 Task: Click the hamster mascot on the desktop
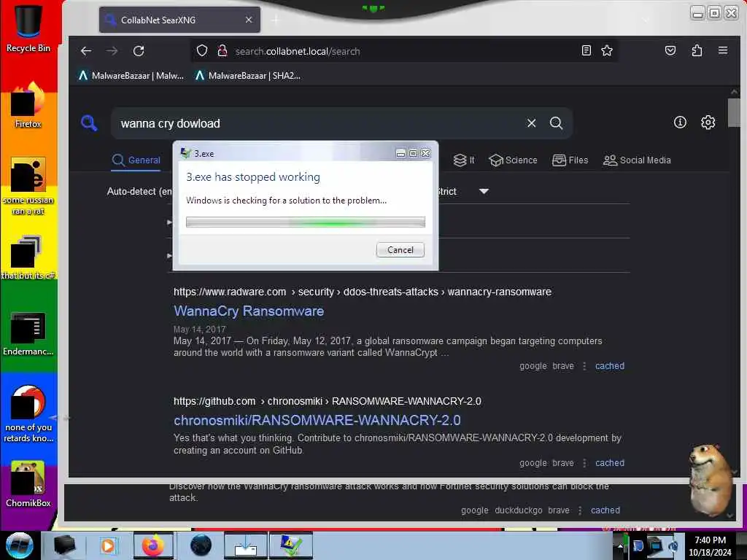point(711,480)
